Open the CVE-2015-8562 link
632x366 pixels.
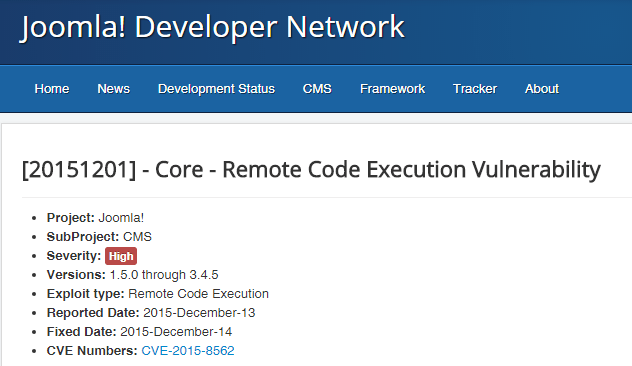pyautogui.click(x=188, y=351)
